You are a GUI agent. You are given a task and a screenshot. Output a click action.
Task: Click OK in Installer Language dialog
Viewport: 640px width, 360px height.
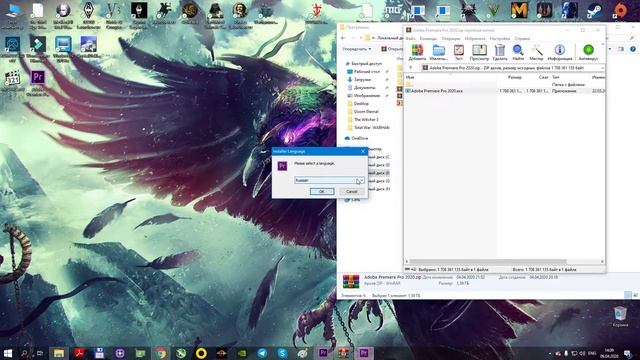pyautogui.click(x=322, y=191)
